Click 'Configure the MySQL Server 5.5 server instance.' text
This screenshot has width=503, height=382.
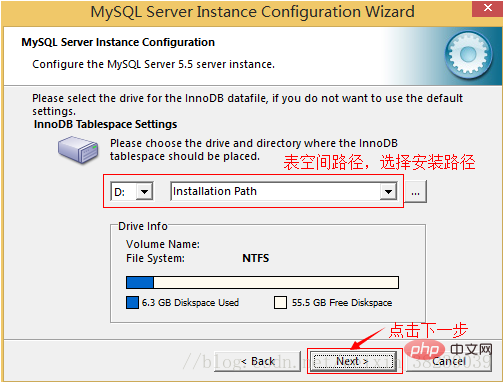[x=153, y=64]
